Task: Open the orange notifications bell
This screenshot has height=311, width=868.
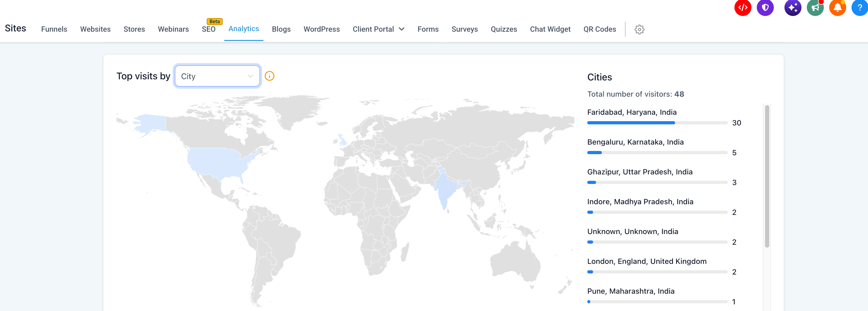Action: pyautogui.click(x=837, y=7)
